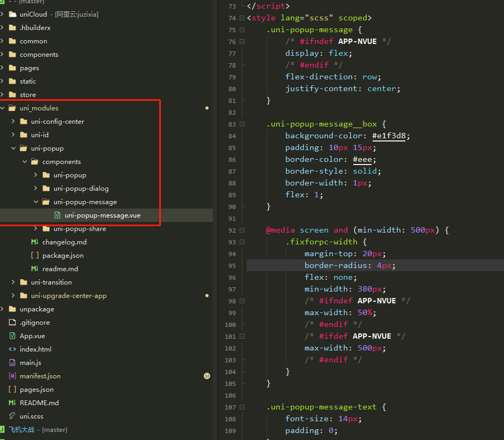This screenshot has height=440, width=504.
Task: Click the .gitignore file icon
Action: tap(12, 323)
